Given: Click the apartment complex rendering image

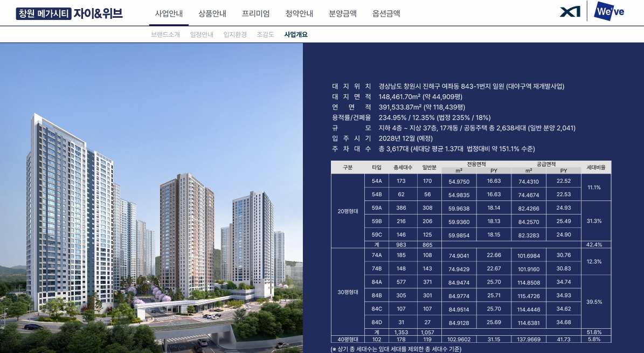Looking at the screenshot, I should [x=151, y=198].
